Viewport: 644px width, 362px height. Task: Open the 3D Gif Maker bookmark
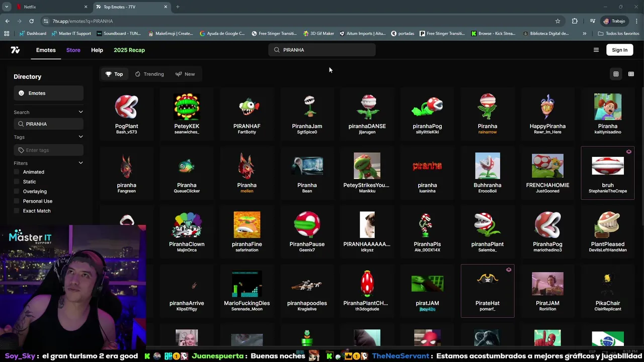point(318,34)
